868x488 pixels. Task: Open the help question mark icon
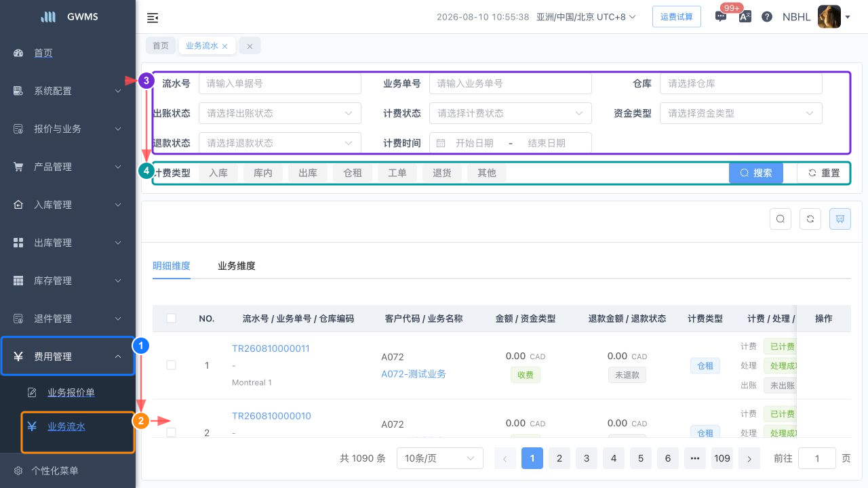[767, 17]
